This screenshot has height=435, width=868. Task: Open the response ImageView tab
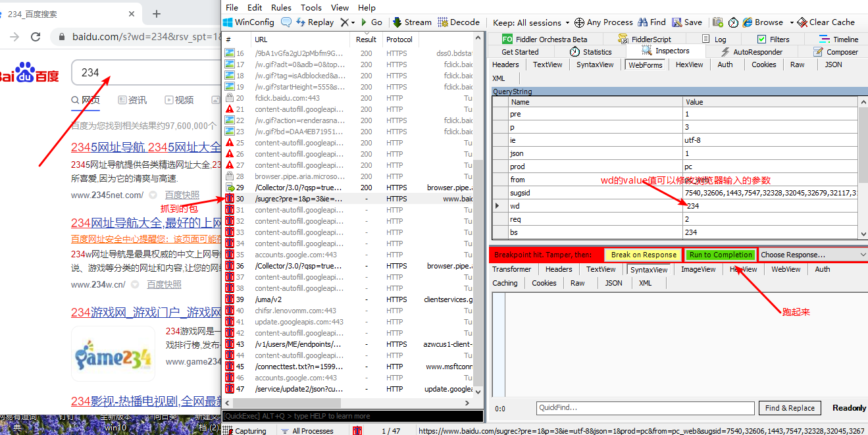[x=698, y=269]
